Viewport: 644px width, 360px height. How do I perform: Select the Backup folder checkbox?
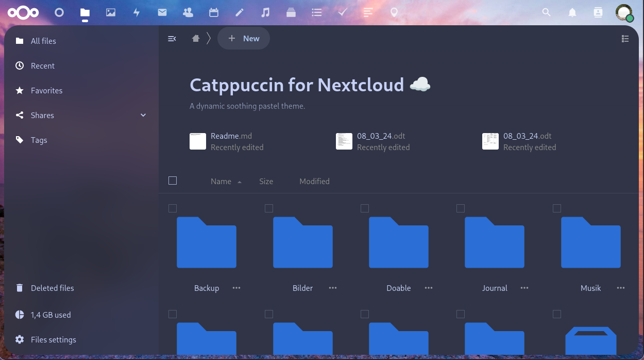[173, 208]
